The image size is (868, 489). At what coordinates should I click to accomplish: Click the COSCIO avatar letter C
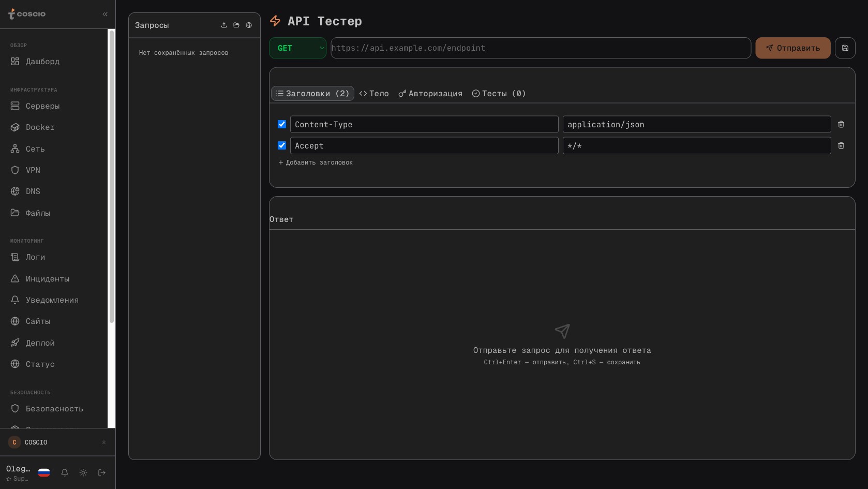pyautogui.click(x=14, y=442)
